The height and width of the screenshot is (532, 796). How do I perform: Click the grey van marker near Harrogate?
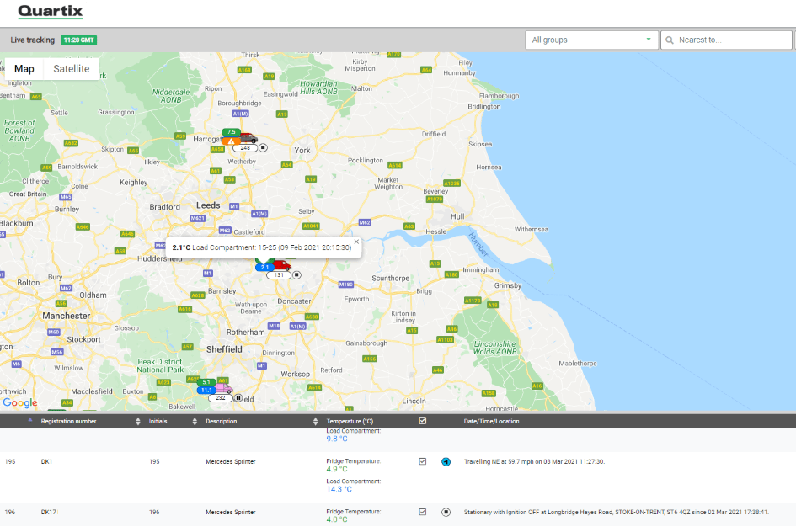tap(248, 138)
